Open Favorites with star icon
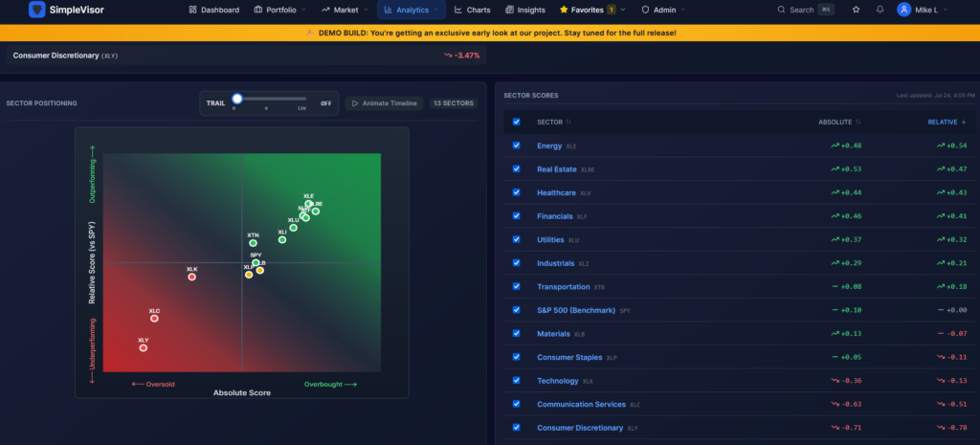This screenshot has width=980, height=445. coord(581,10)
